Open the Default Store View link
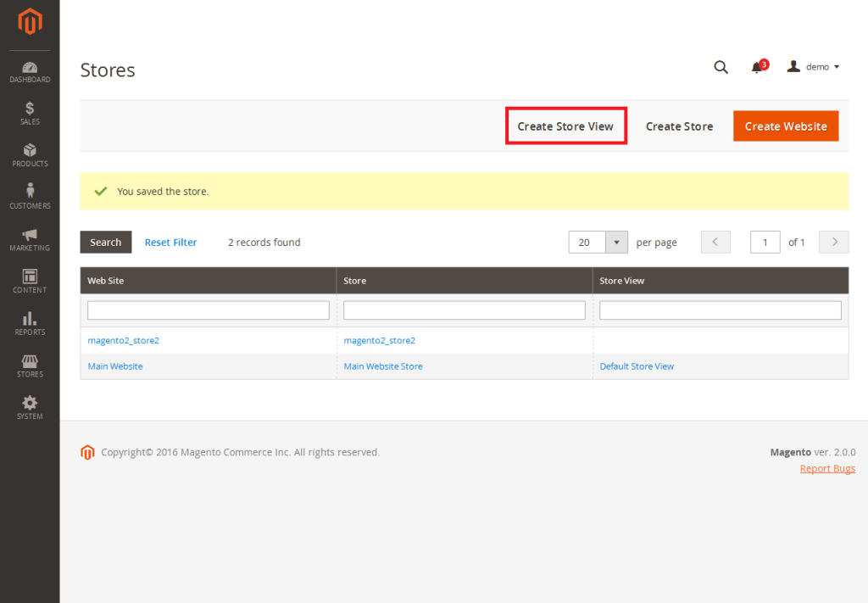868x603 pixels. coord(637,366)
